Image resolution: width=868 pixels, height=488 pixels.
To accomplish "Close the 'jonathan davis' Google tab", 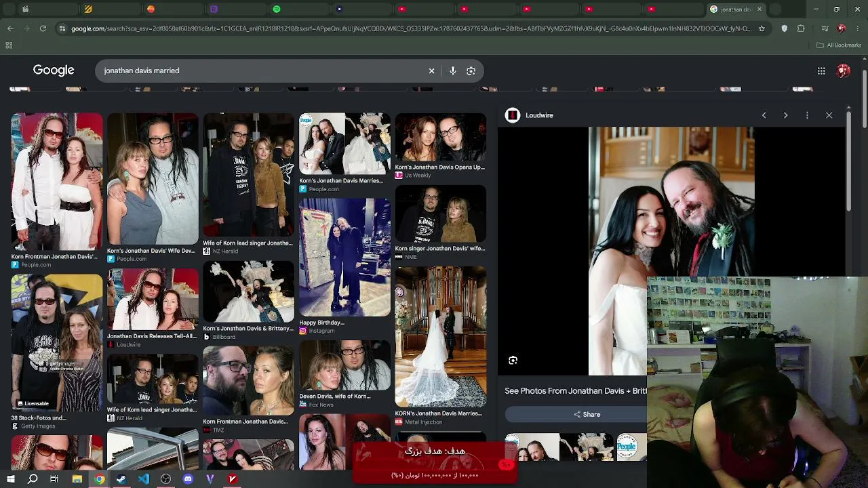I will click(x=759, y=9).
